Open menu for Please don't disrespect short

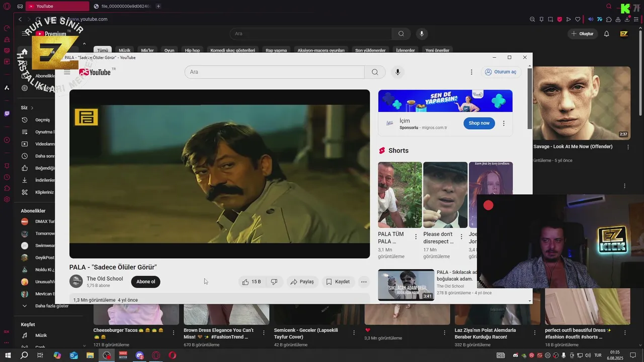461,237
